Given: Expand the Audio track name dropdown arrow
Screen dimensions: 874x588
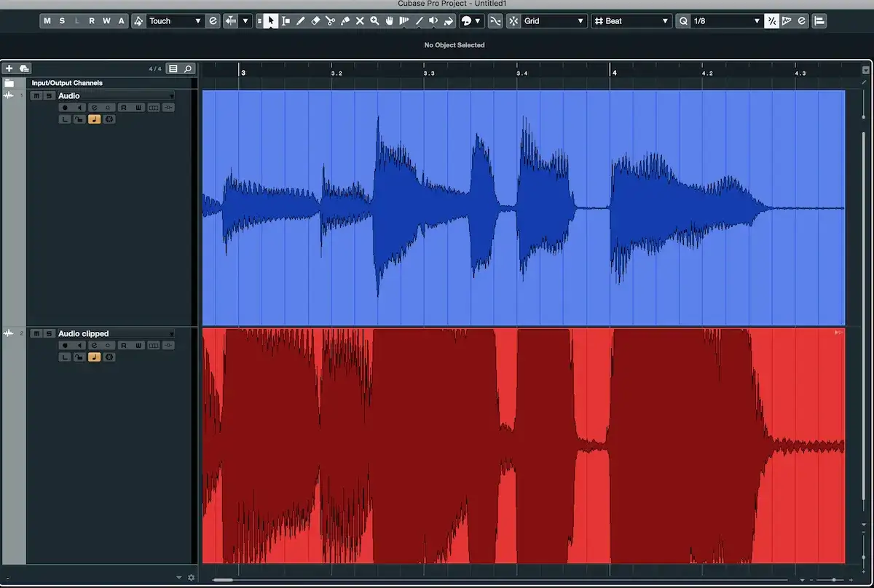Looking at the screenshot, I should pyautogui.click(x=172, y=97).
